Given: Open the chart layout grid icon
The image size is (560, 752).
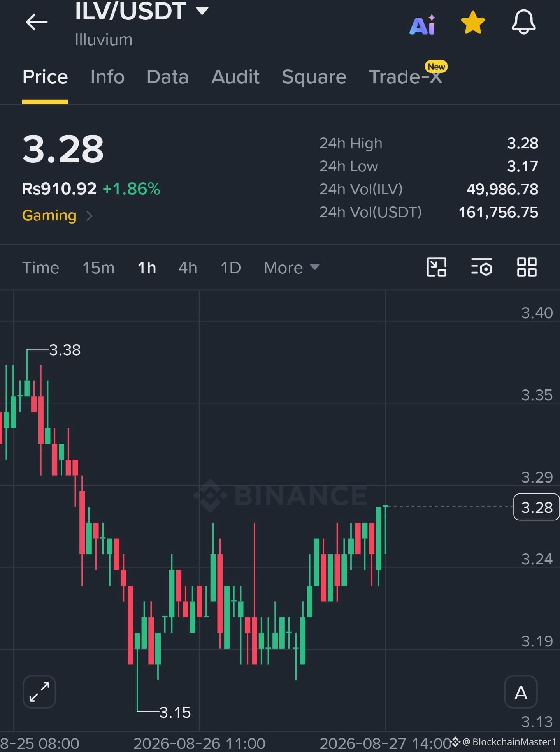Looking at the screenshot, I should (x=527, y=267).
